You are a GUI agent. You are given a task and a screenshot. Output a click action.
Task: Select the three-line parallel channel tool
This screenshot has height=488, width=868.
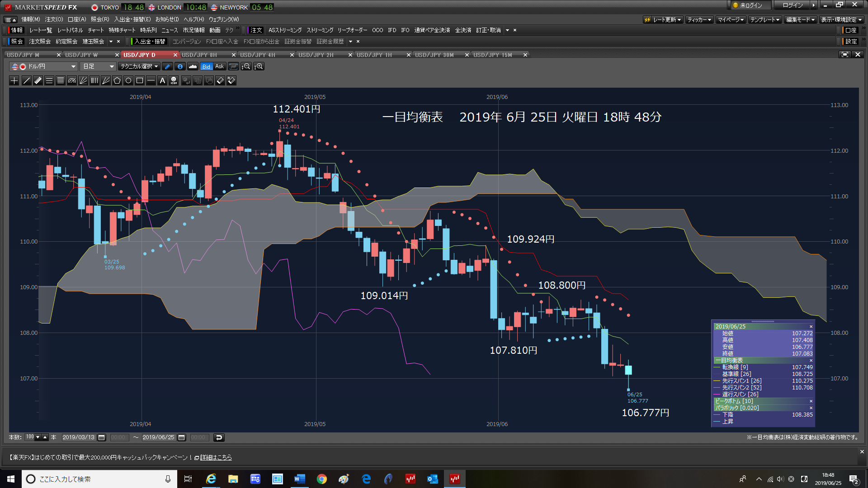tap(49, 80)
